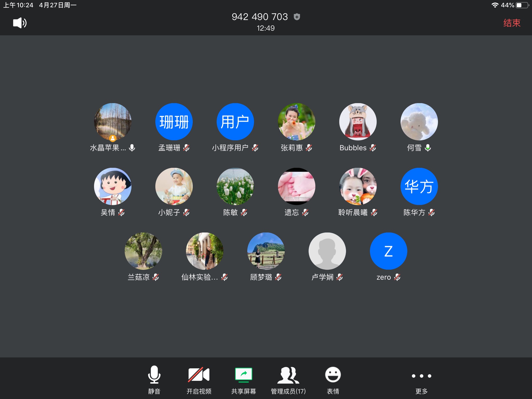This screenshot has height=399, width=532.
Task: Click host 水晶苹果's microphone icon
Action: (x=132, y=148)
